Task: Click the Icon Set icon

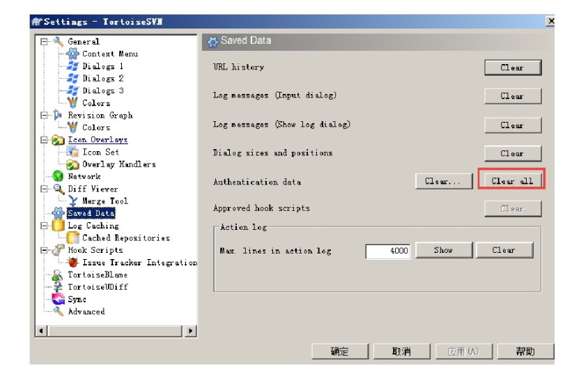Action: click(x=72, y=152)
